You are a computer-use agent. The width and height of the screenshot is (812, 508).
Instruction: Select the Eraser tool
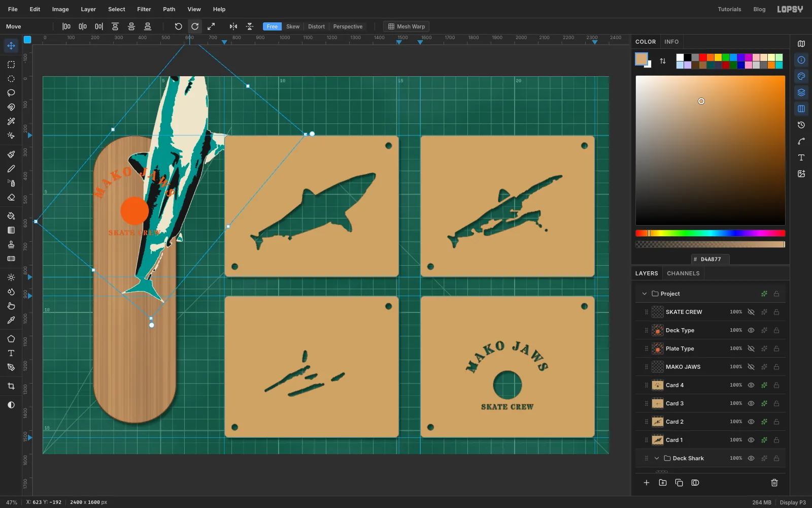11,197
